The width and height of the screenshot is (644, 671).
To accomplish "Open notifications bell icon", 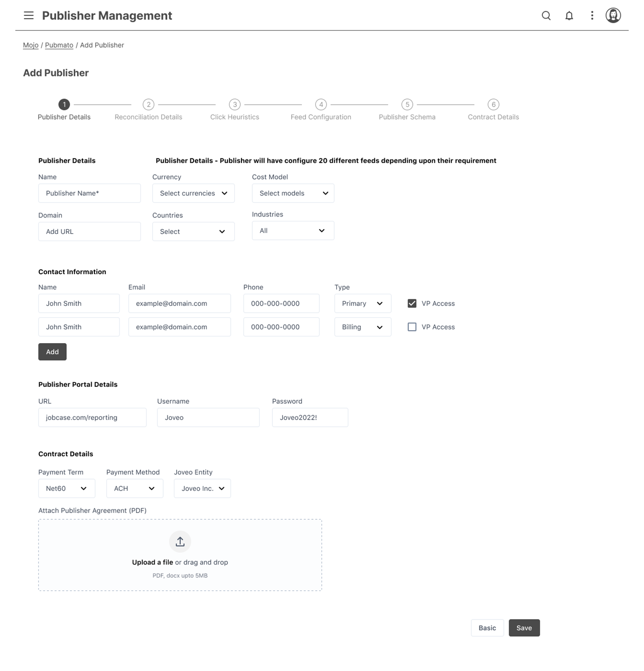I will 569,16.
